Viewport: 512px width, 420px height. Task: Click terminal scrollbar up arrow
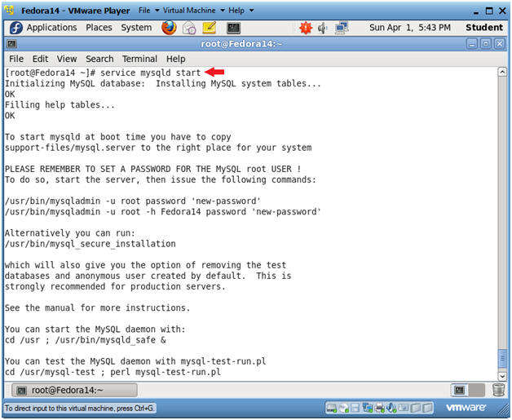point(502,72)
